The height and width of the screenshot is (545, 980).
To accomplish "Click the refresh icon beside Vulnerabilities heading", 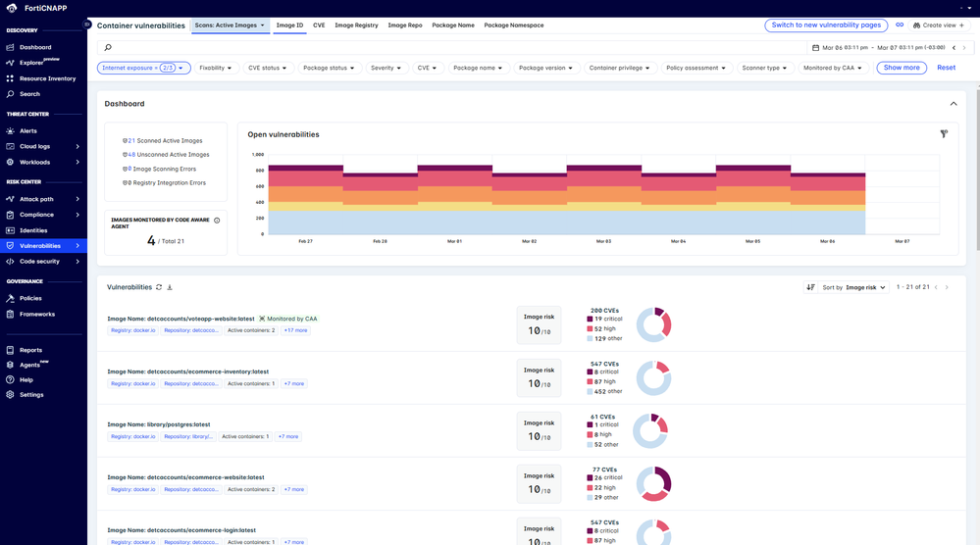I will pos(159,287).
